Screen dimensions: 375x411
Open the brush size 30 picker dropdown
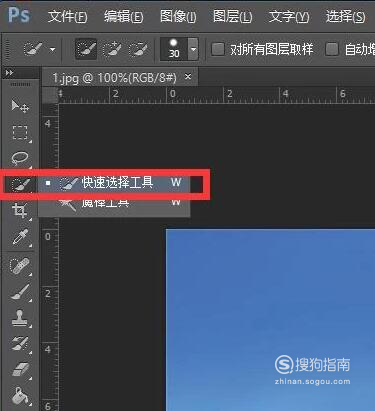click(193, 49)
